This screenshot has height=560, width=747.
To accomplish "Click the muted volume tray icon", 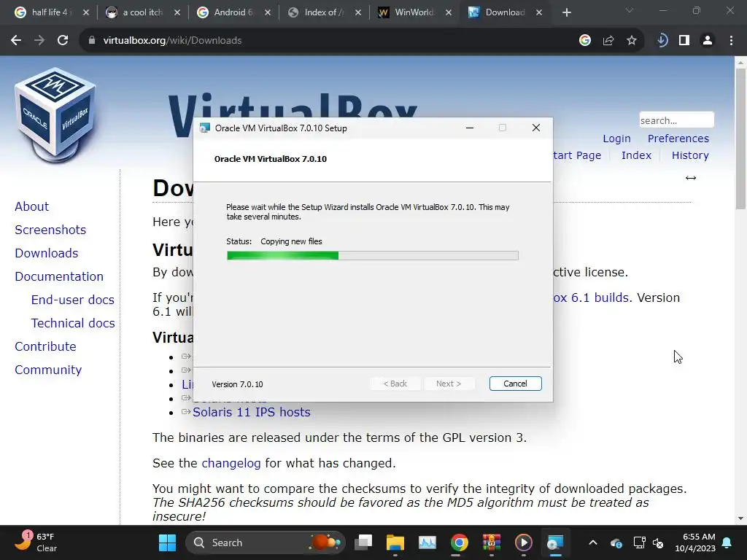I will click(659, 542).
